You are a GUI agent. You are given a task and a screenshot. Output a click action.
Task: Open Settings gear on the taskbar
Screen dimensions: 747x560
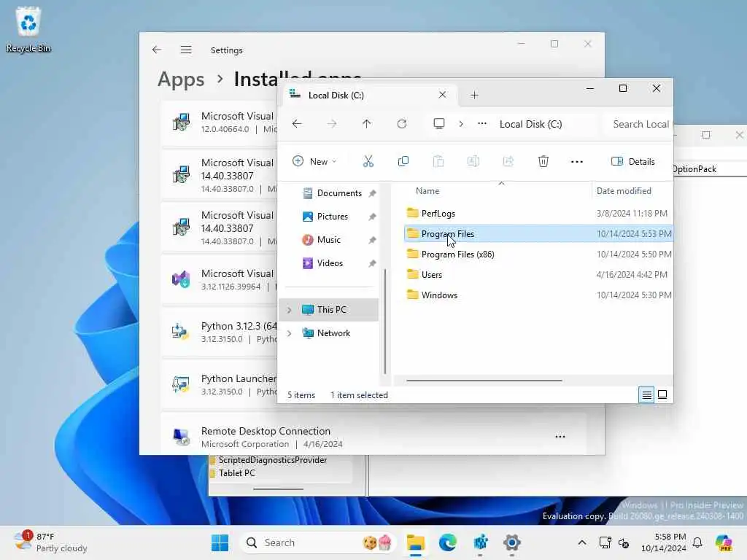511,542
